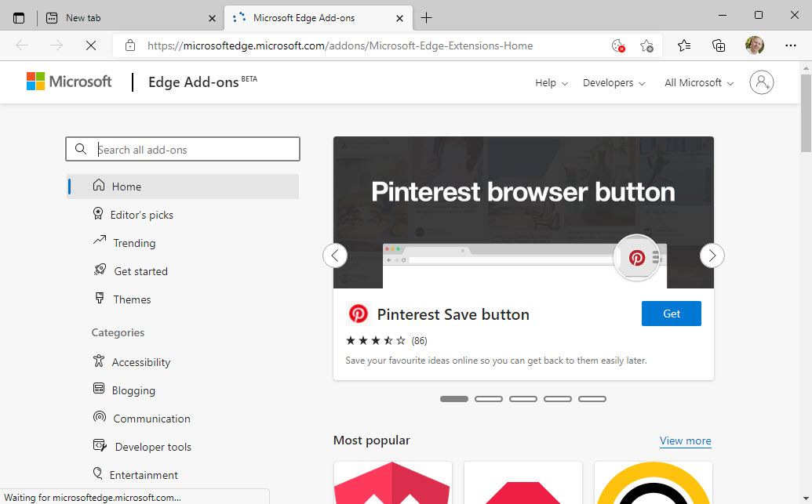Close the Microsoft Edge Add-ons tab
This screenshot has height=504, width=812.
[399, 18]
